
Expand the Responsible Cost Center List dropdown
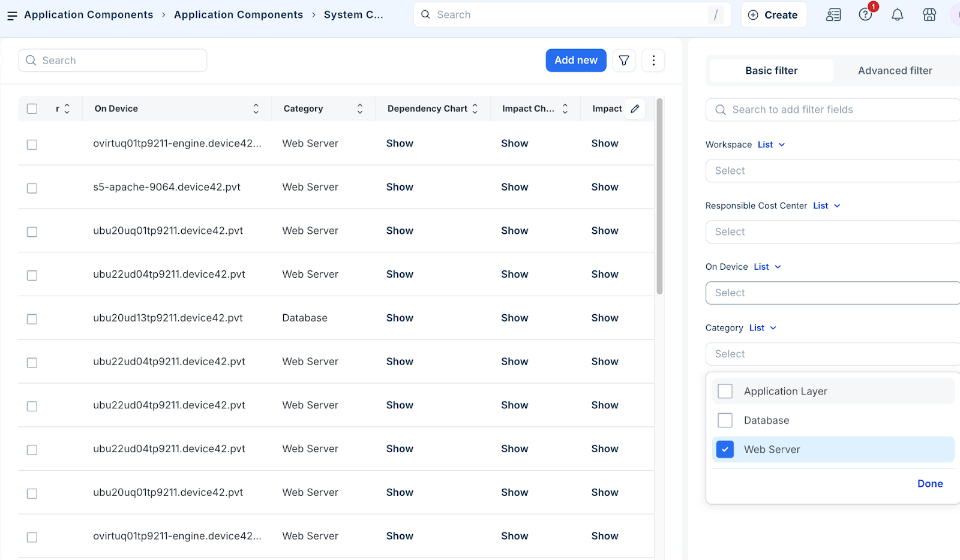click(x=827, y=206)
